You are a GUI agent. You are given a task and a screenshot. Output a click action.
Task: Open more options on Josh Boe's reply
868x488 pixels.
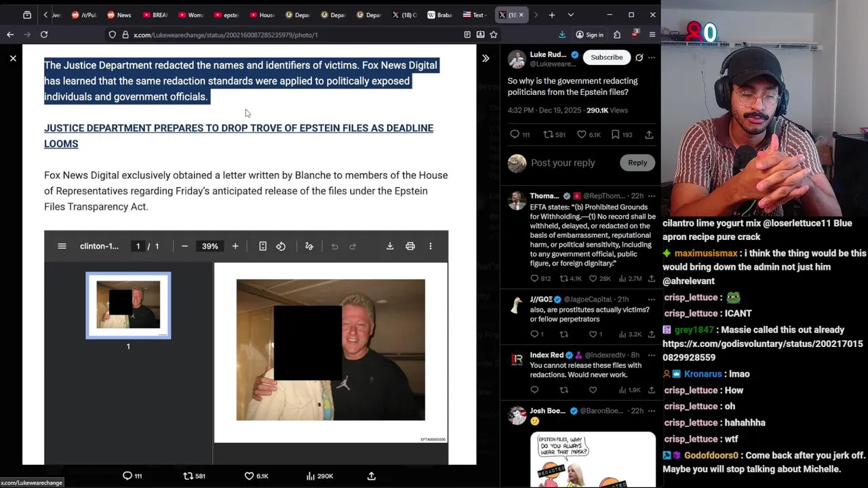pos(652,410)
